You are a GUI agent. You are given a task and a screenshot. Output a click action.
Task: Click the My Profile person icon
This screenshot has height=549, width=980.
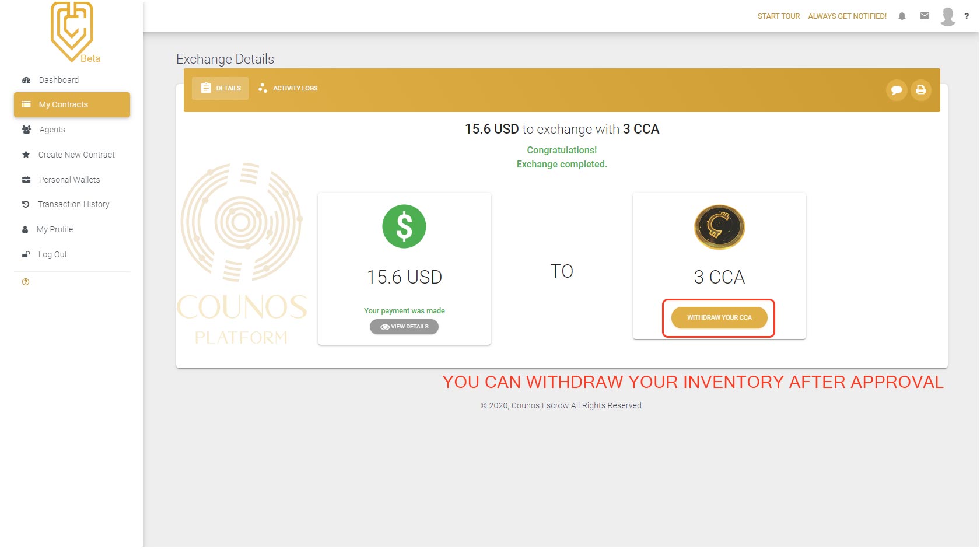pos(25,229)
